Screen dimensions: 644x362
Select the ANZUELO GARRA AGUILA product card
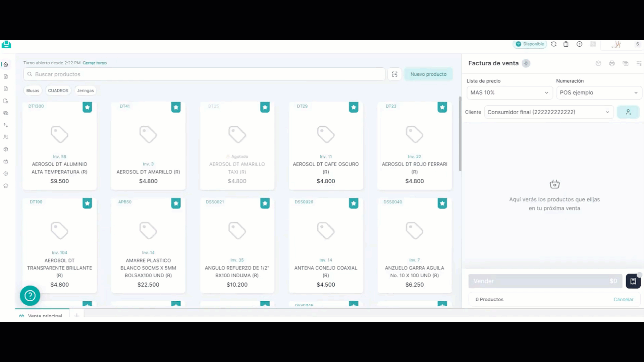pos(415,245)
